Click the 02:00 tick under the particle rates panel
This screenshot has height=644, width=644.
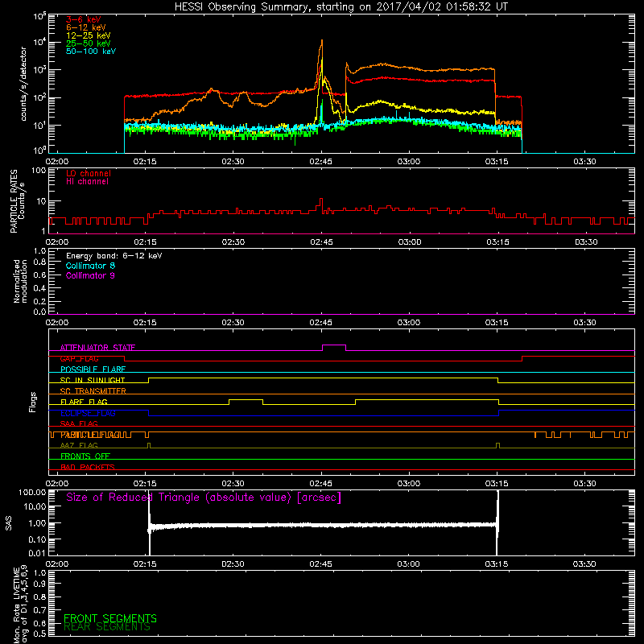57,242
